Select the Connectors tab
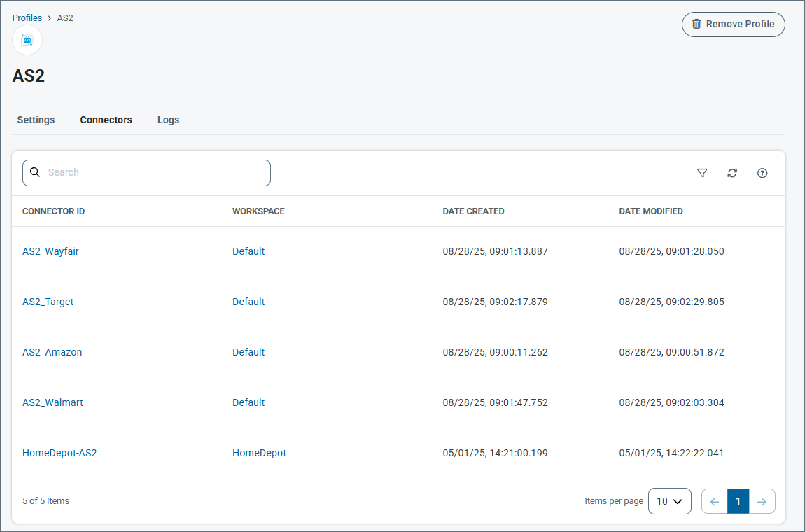 [106, 120]
